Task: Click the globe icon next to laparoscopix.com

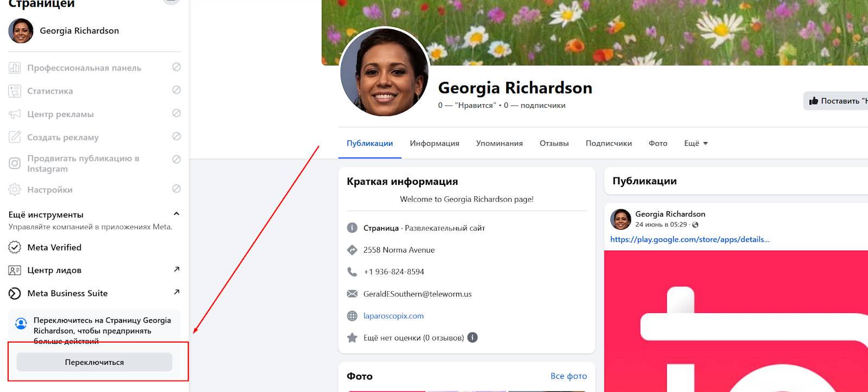Action: [352, 316]
